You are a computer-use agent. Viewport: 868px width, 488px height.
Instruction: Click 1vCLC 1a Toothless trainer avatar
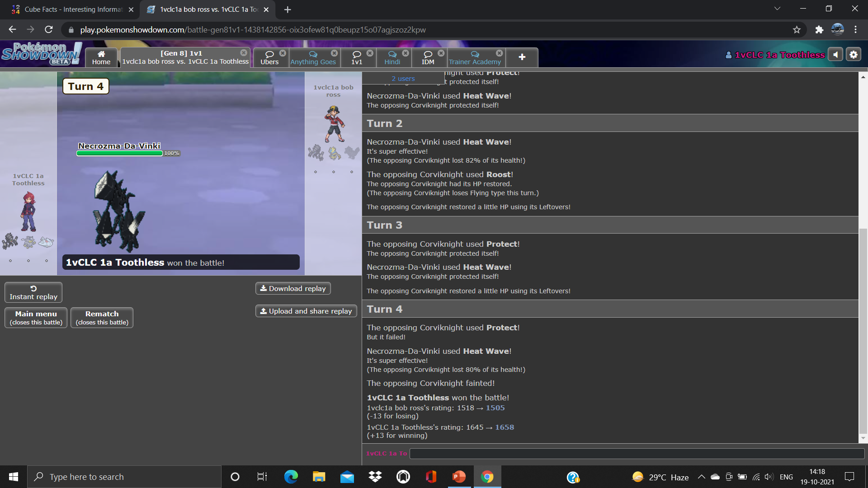pos(28,211)
